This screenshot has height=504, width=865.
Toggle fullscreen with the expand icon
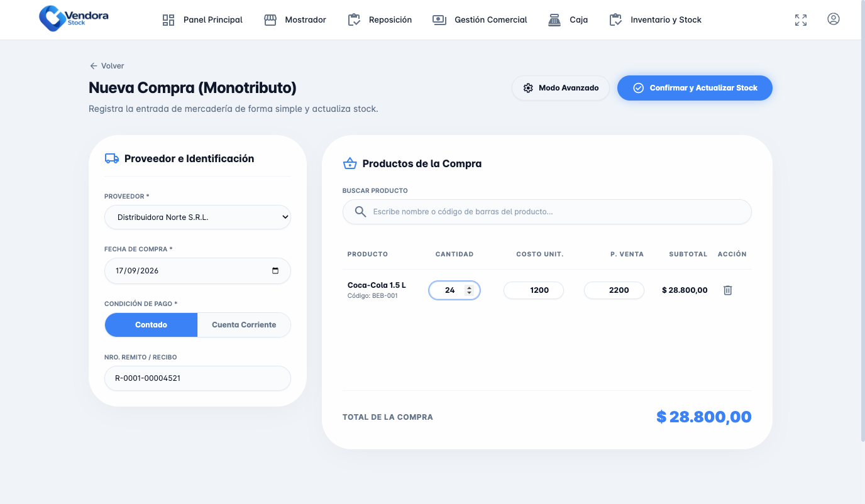[801, 20]
